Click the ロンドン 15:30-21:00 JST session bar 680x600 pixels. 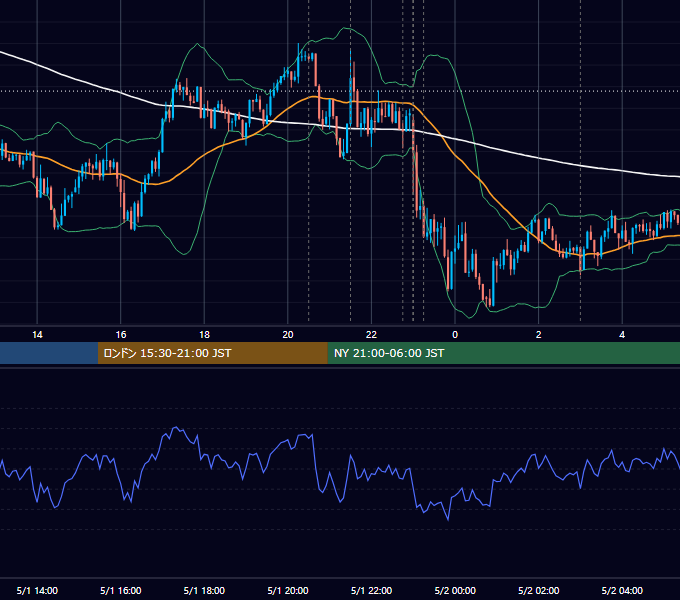[212, 353]
